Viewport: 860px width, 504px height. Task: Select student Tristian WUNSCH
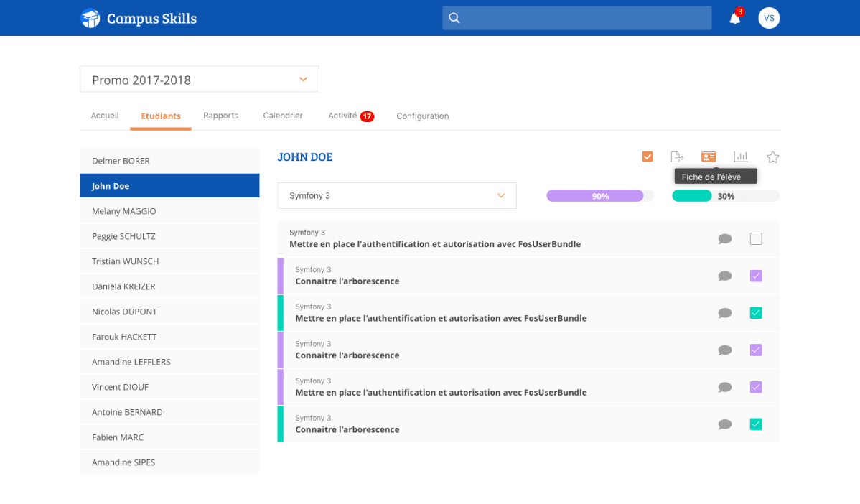coord(169,261)
